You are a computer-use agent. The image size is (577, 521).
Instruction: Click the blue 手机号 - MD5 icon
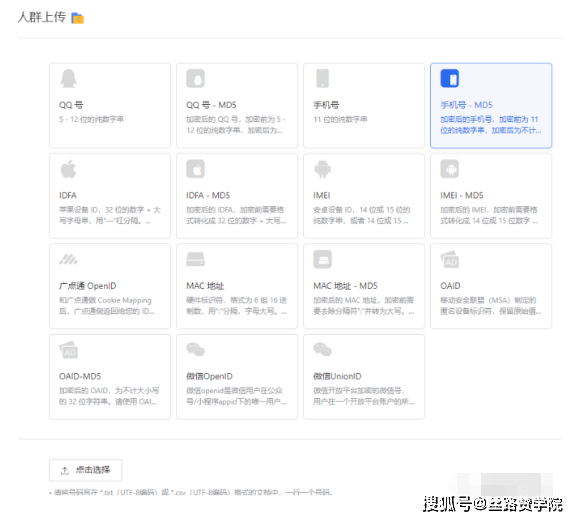click(450, 78)
